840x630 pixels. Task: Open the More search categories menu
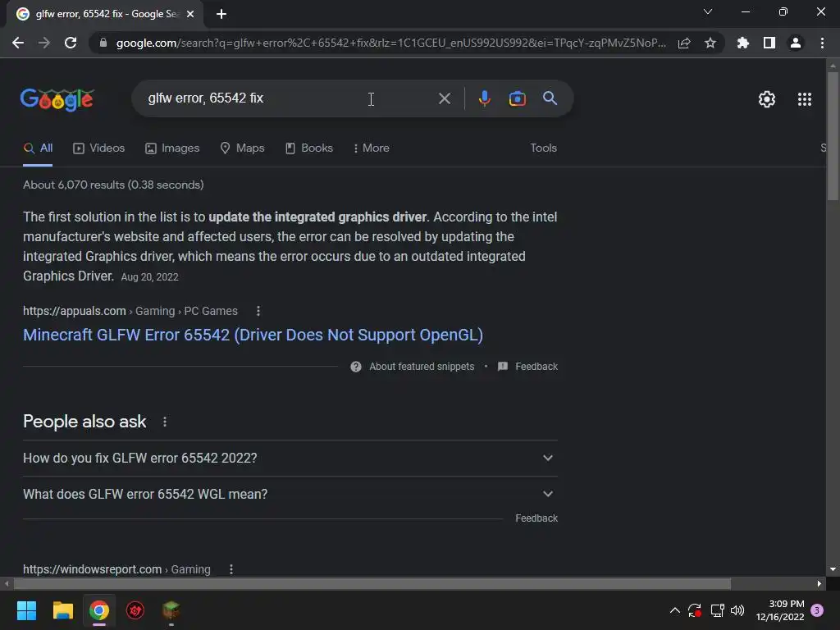[372, 148]
